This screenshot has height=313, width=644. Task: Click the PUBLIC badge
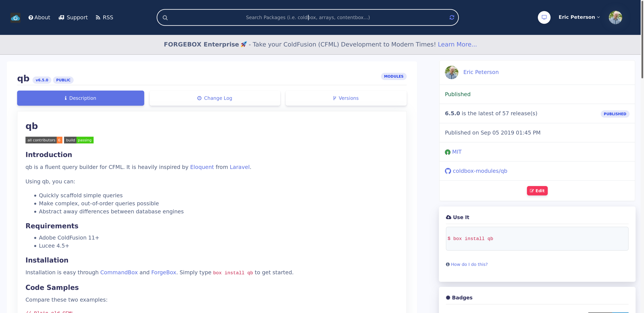pyautogui.click(x=63, y=80)
